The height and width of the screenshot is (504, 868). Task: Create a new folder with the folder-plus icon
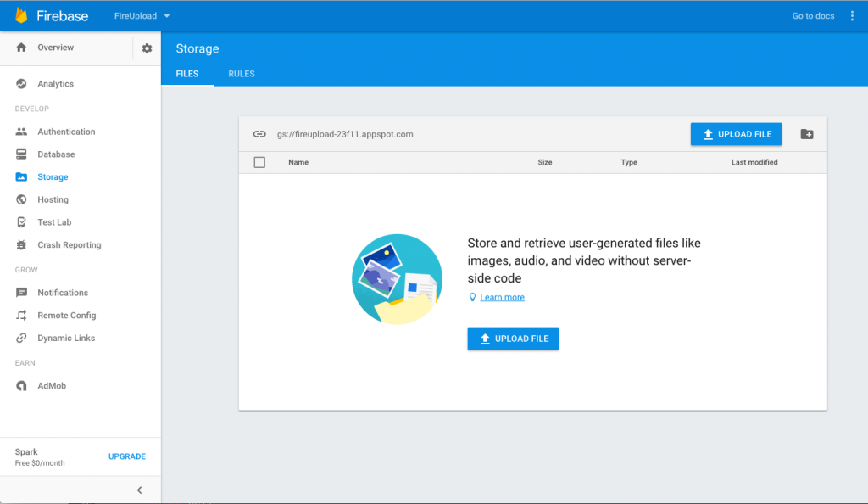click(807, 134)
